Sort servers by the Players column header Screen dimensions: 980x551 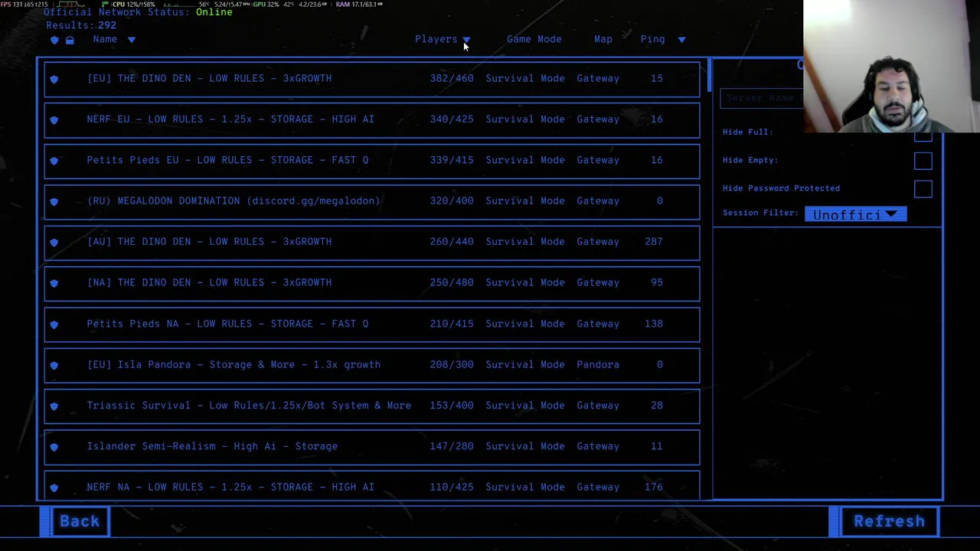tap(436, 39)
